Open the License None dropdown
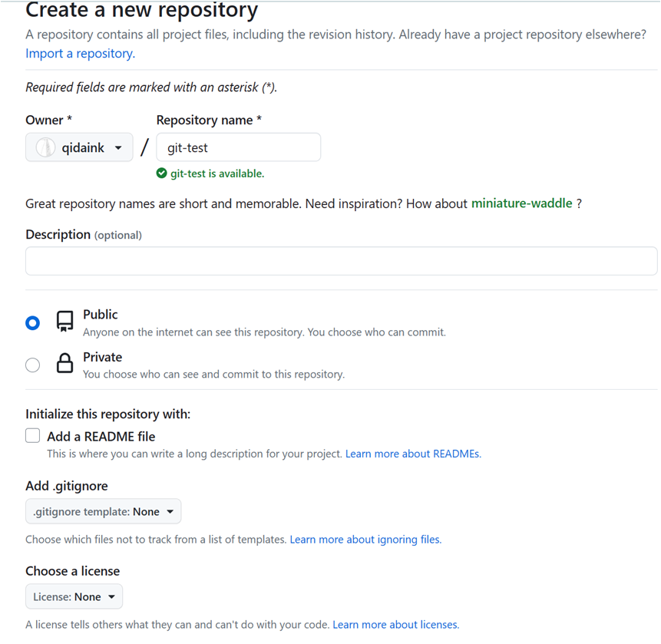 [74, 596]
